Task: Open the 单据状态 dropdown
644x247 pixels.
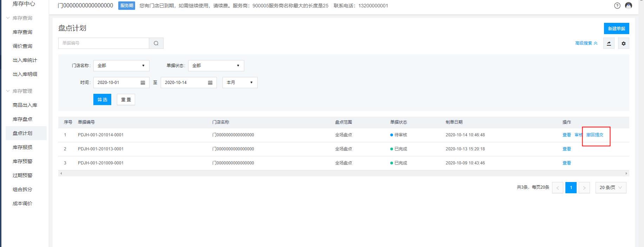Action: click(216, 66)
